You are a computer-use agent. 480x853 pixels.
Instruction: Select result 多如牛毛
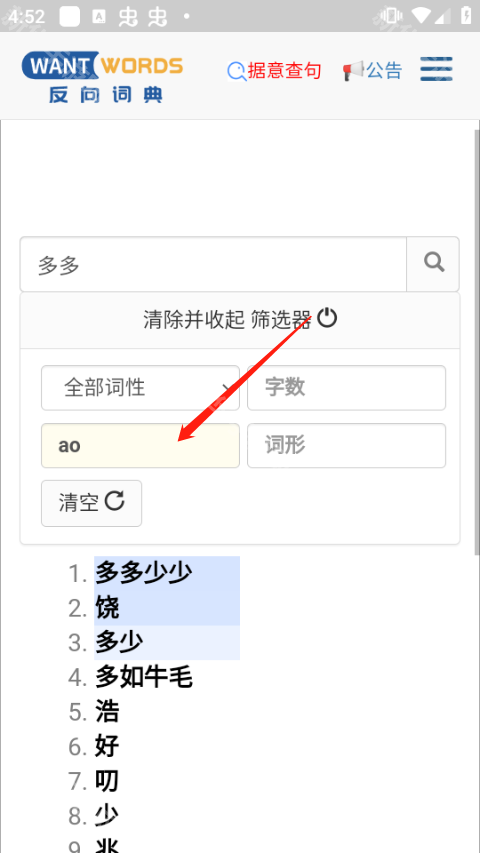(x=144, y=677)
